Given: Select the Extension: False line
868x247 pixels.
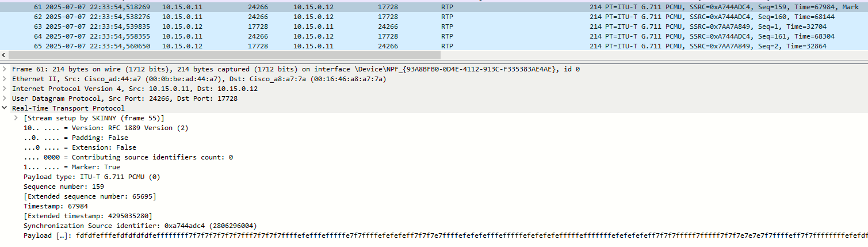Looking at the screenshot, I should [x=80, y=147].
